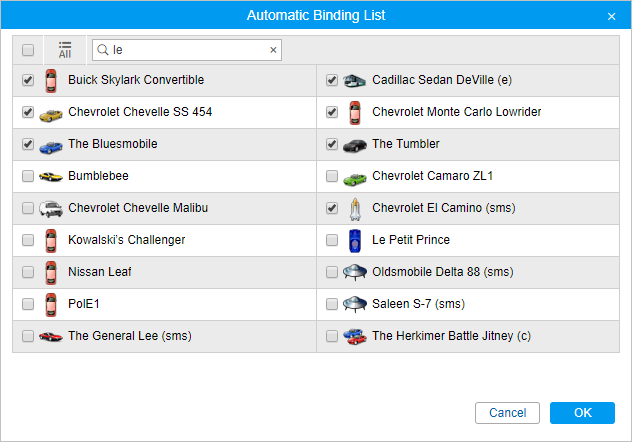
Task: Enable the Saleen S-7 (sms) checkbox
Action: tap(332, 304)
